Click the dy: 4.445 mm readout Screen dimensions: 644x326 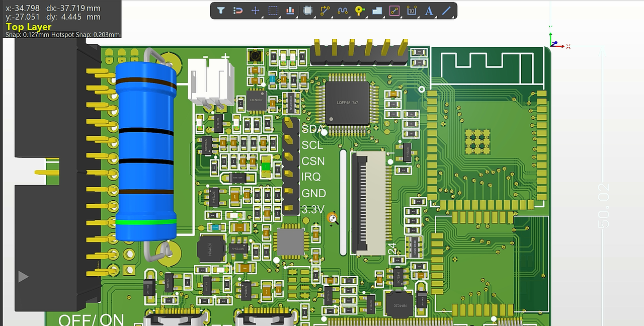(x=73, y=17)
